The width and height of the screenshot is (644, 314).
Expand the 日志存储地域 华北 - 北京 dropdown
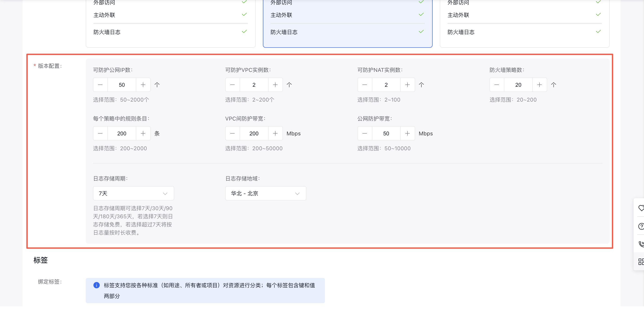(266, 193)
